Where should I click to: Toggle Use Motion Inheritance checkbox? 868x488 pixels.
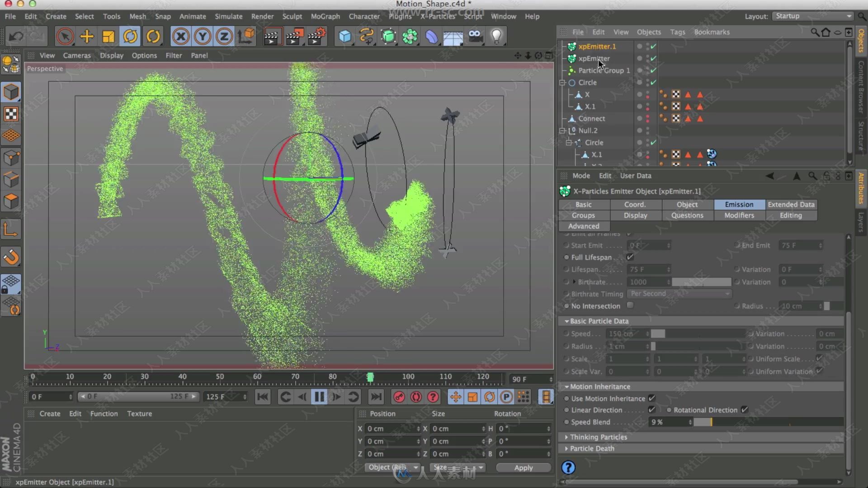coord(651,398)
